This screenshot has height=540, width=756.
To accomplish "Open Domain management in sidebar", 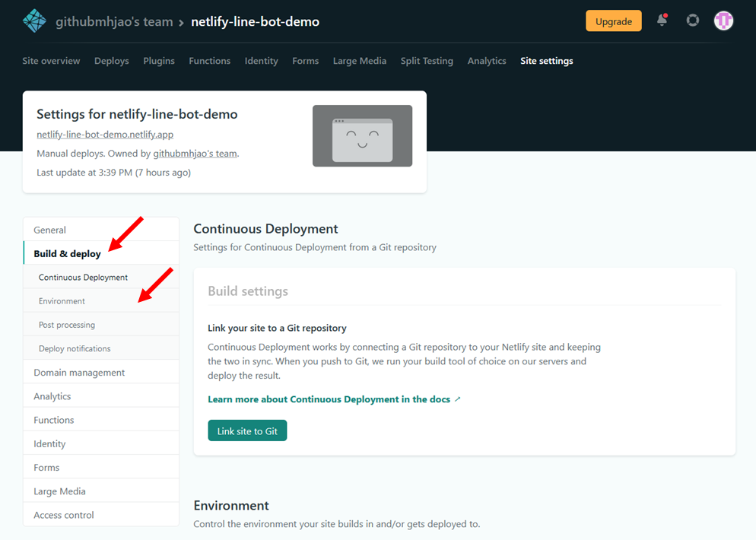I will [101, 372].
